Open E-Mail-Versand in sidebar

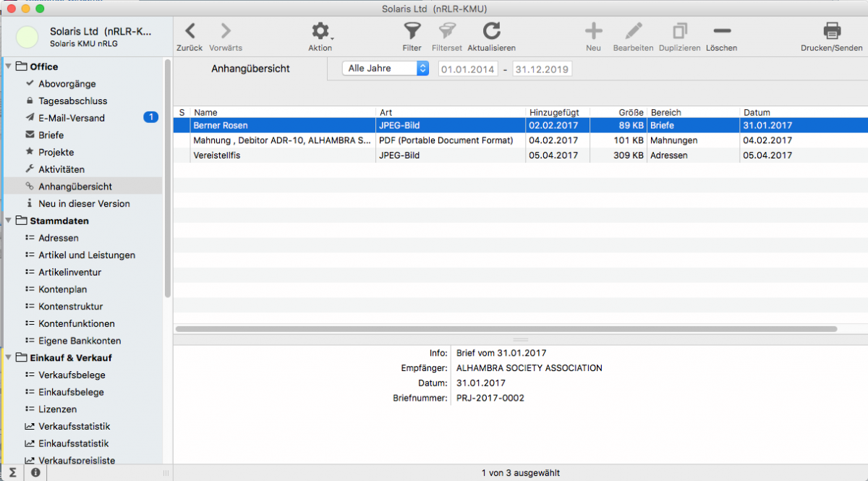pos(72,118)
